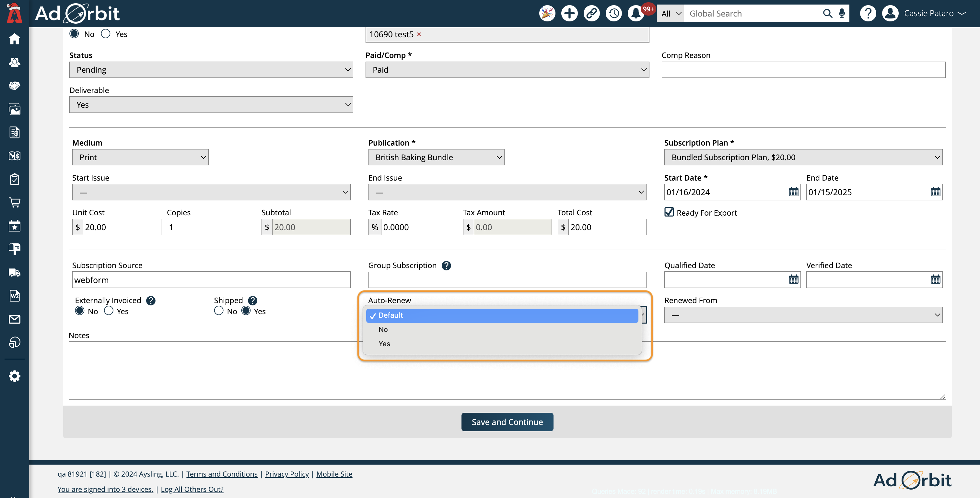Select No for Shipped
The height and width of the screenshot is (498, 980).
(x=219, y=311)
